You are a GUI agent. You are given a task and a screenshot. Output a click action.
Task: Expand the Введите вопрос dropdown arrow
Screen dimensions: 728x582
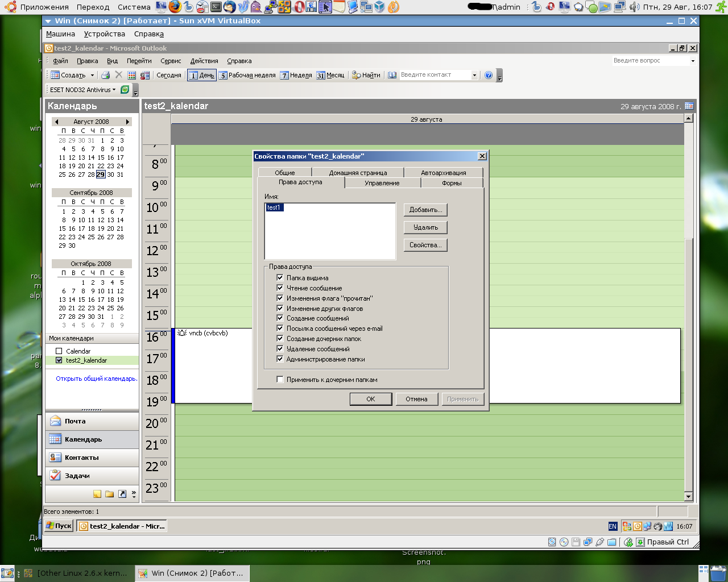coord(693,61)
